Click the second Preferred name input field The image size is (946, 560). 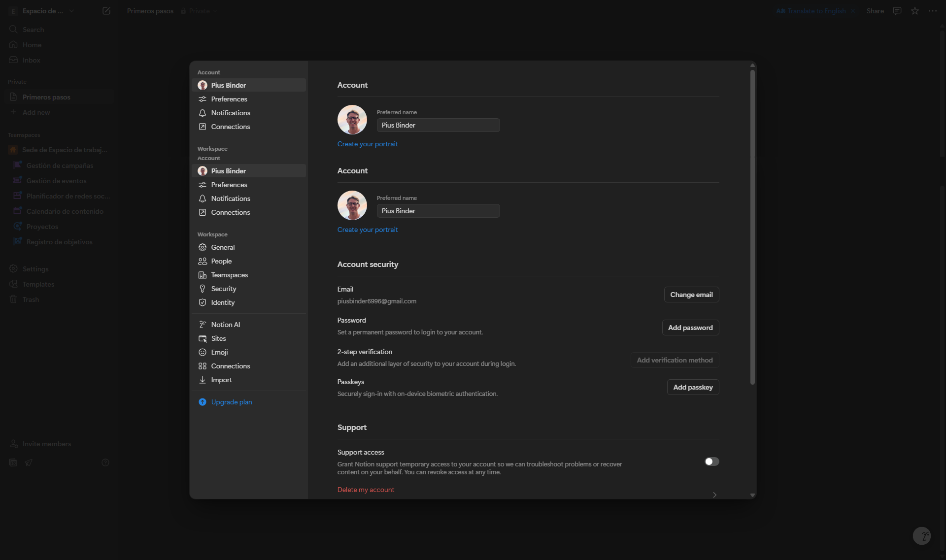tap(438, 211)
